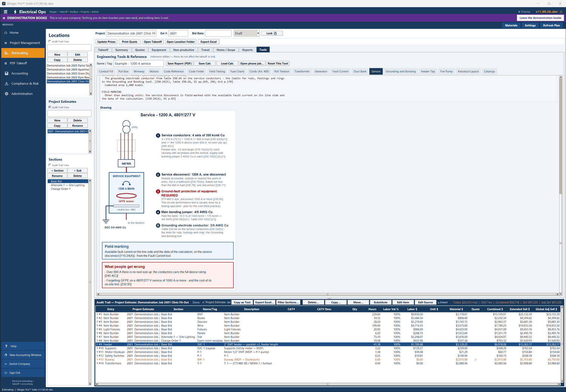Click the Home house icon
The width and height of the screenshot is (566, 392).
[6, 33]
